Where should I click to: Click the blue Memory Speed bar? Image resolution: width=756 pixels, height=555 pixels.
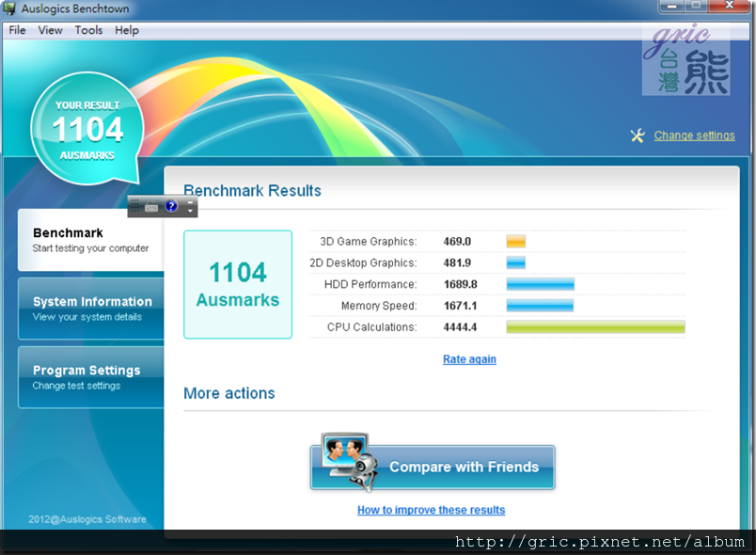(x=540, y=305)
